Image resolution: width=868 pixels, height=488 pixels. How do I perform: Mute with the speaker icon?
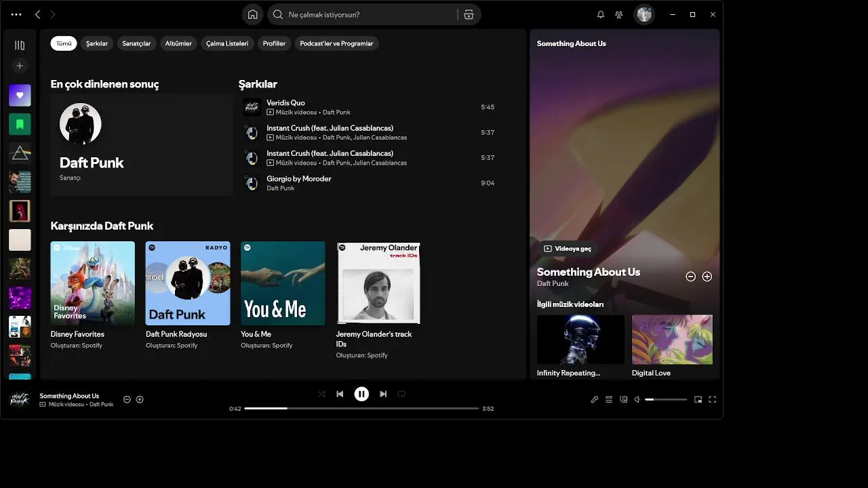637,400
